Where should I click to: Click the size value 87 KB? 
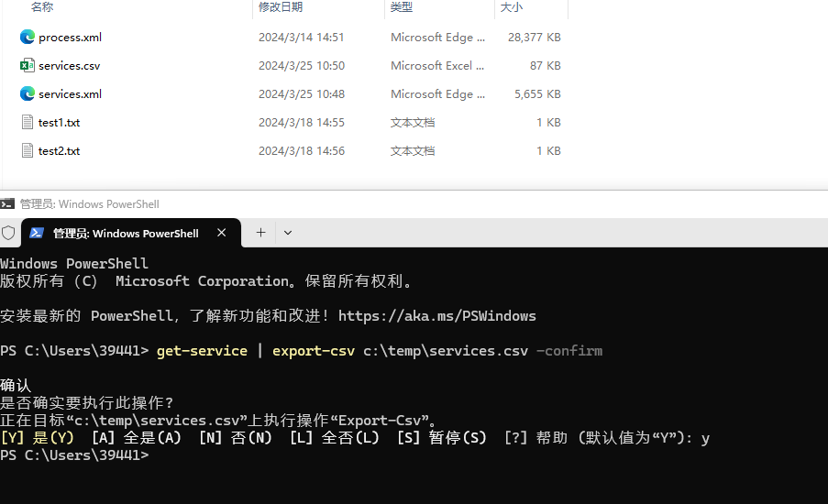coord(546,66)
